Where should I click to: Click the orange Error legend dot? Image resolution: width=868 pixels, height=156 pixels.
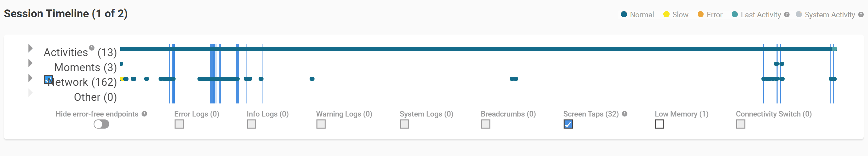tap(701, 14)
